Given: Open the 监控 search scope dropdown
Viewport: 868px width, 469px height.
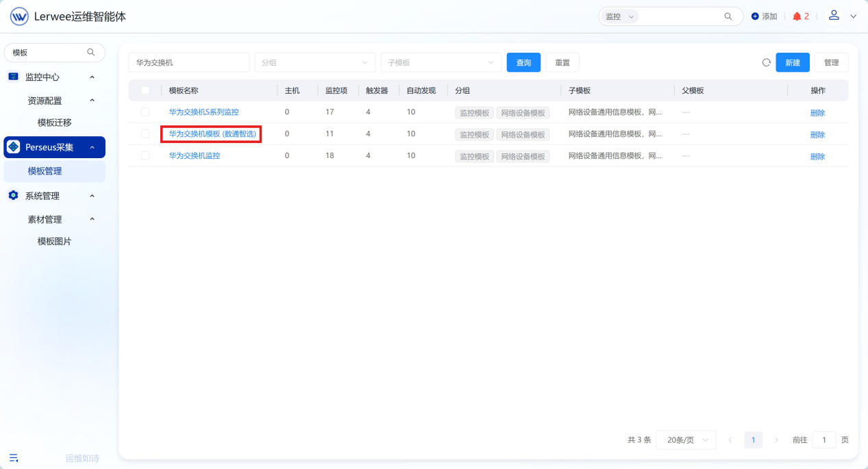Looking at the screenshot, I should coord(620,16).
